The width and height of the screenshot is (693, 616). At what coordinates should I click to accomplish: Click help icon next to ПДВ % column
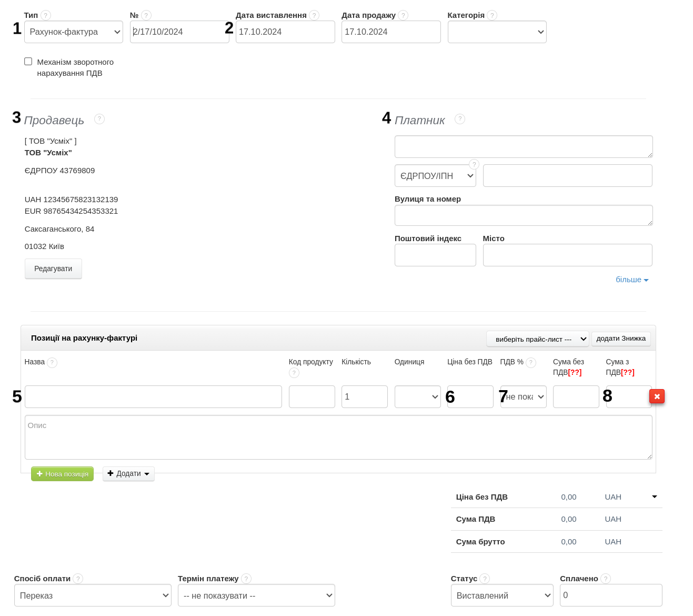click(x=531, y=362)
